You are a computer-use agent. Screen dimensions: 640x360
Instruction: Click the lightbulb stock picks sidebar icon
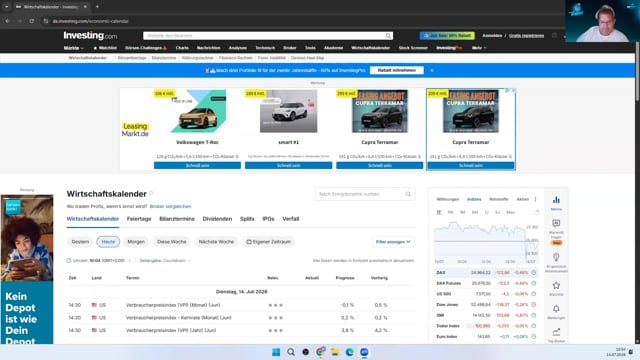click(556, 258)
